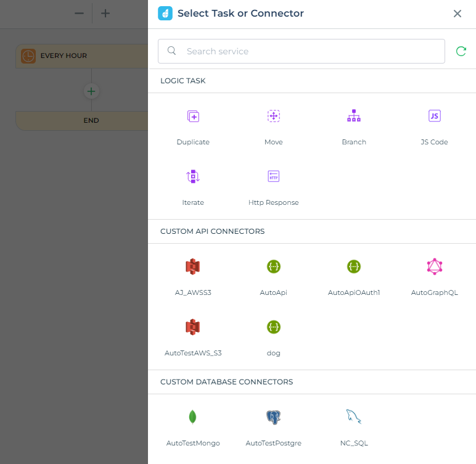Click the Every Hour clock trigger icon
The width and height of the screenshot is (476, 464).
click(x=28, y=56)
